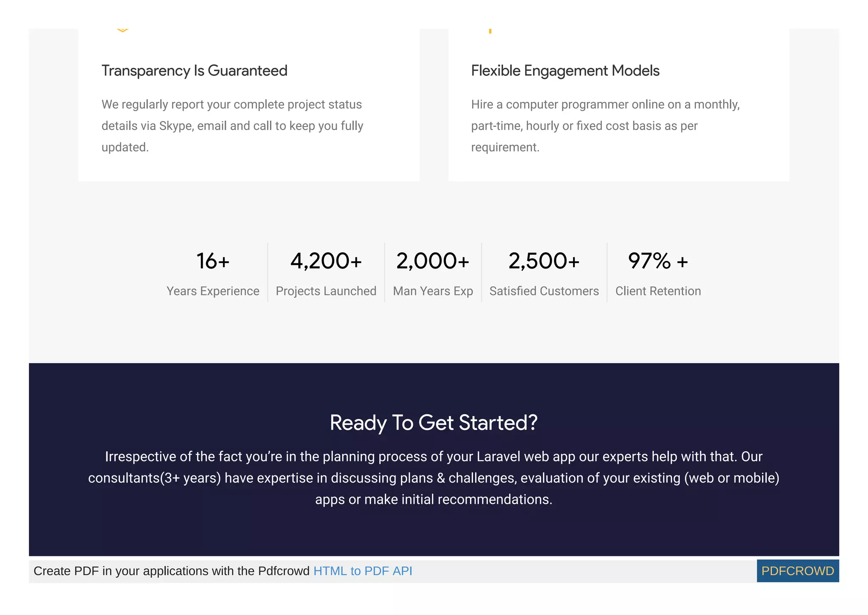The width and height of the screenshot is (868, 615).
Task: Click the 4,200+ statistic number
Action: 326,261
